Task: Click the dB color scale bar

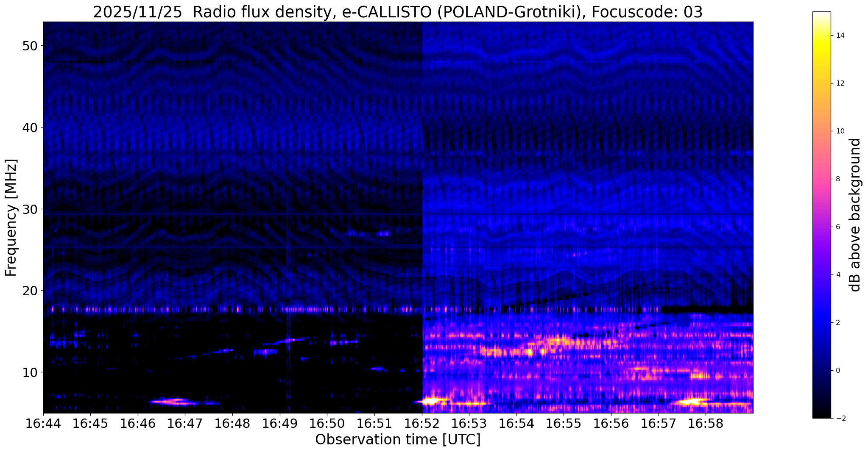Action: click(x=821, y=215)
